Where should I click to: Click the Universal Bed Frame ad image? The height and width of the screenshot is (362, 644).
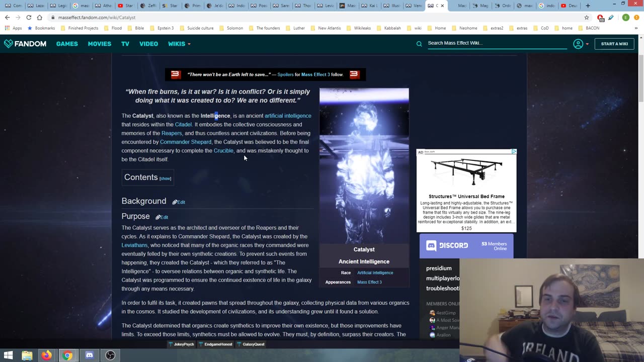(x=466, y=172)
